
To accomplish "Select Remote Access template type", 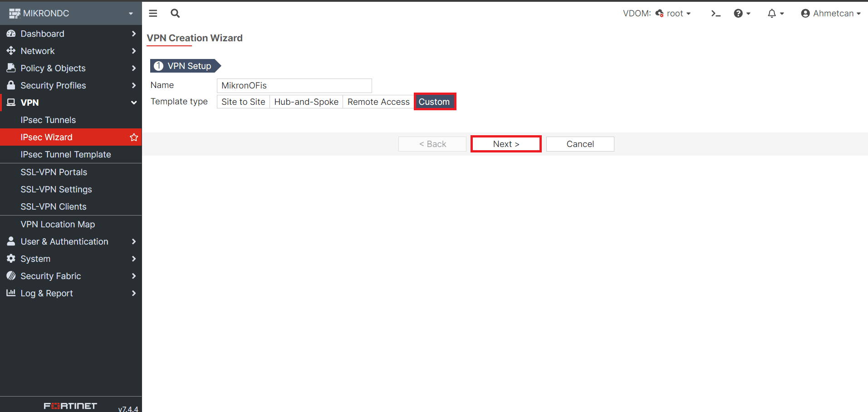I will [x=378, y=102].
